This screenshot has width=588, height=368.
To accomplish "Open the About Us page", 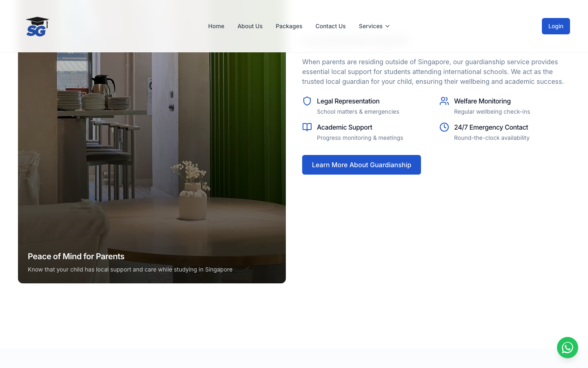I will pos(250,26).
